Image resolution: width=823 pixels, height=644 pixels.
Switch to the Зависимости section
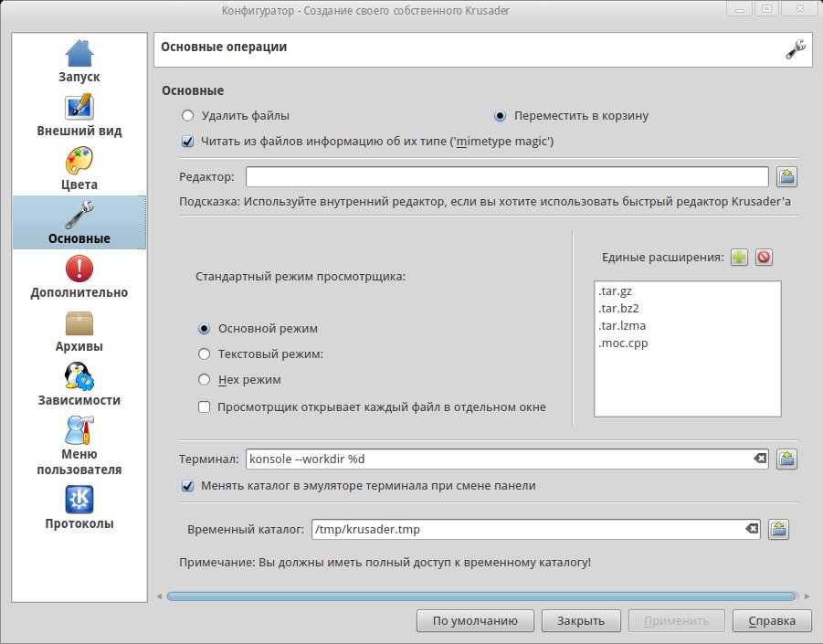tap(79, 384)
